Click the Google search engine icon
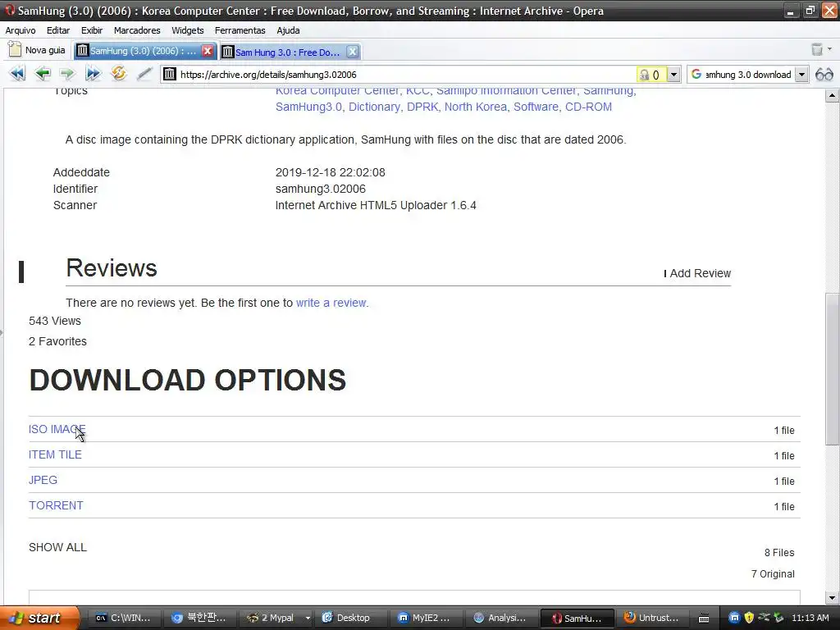The height and width of the screenshot is (630, 840). tap(696, 75)
